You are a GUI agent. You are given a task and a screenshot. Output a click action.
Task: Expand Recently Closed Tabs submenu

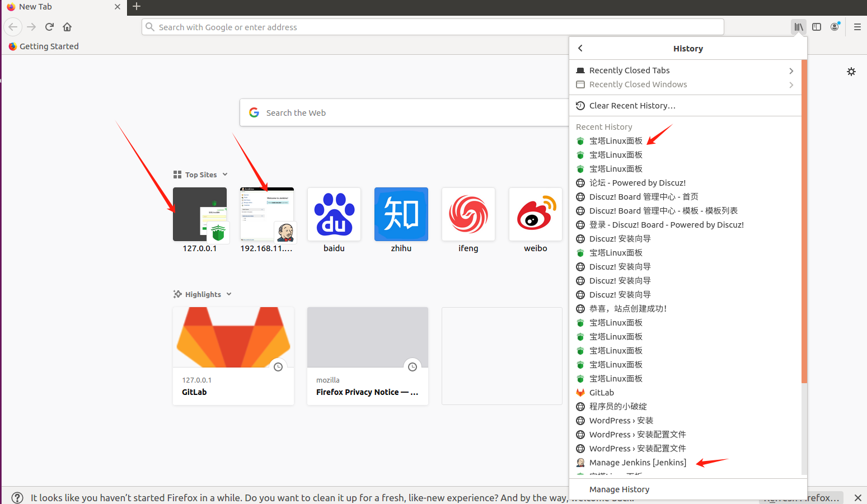(x=685, y=70)
